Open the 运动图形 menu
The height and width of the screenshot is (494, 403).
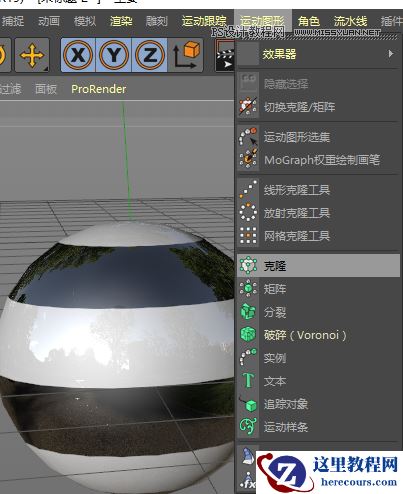tap(262, 21)
